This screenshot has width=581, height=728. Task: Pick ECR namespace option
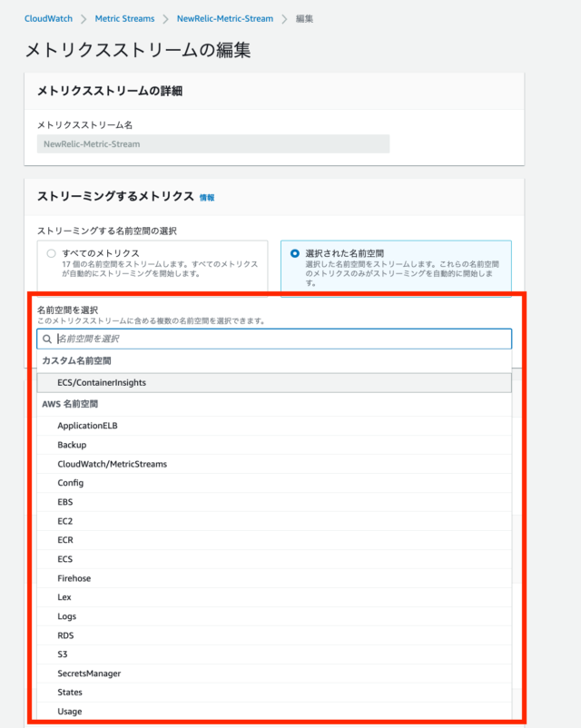[274, 540]
